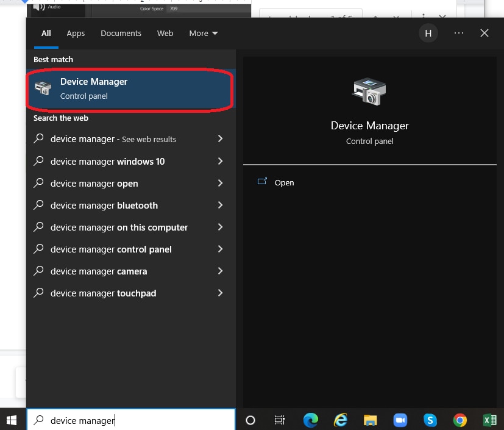Viewport: 504px width, 430px height.
Task: Click large Device Manager icon in preview pane
Action: pyautogui.click(x=369, y=91)
